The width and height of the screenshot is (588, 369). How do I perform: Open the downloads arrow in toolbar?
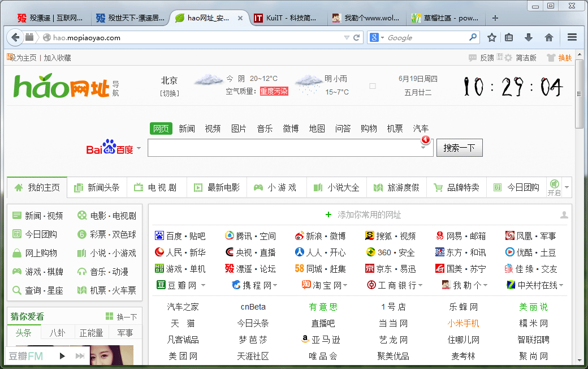click(529, 37)
